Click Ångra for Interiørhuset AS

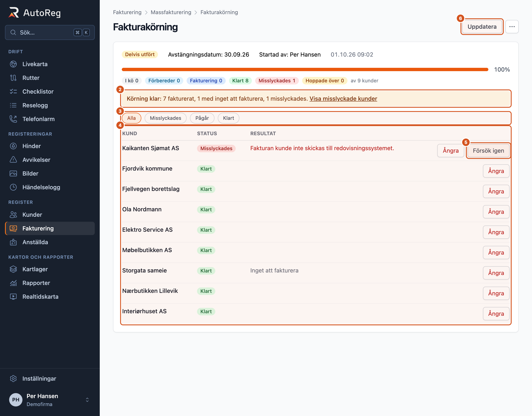(x=496, y=314)
